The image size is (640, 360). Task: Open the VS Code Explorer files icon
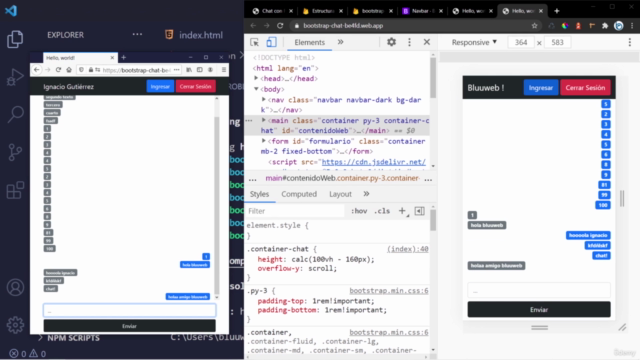click(x=15, y=39)
